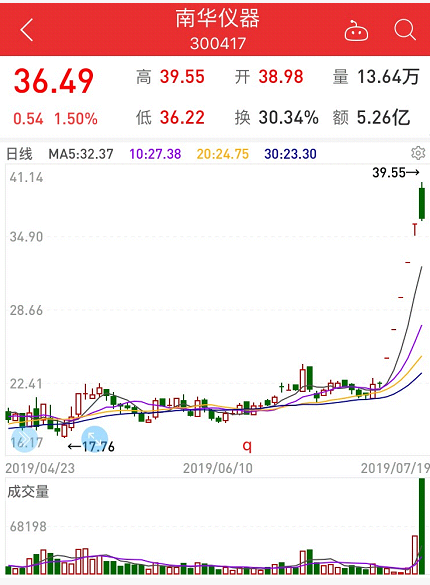Tap the fullscreen expand chart bubble
430x585 pixels.
(94, 439)
